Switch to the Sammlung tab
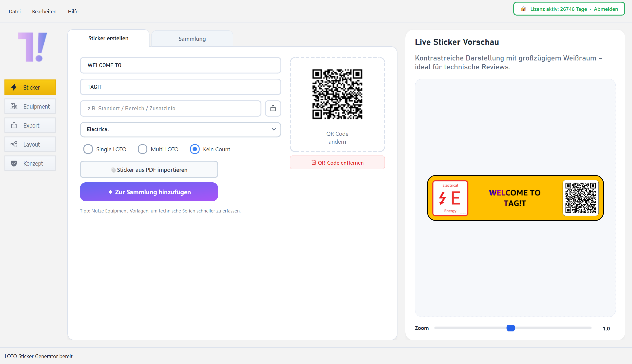The height and width of the screenshot is (364, 632). [192, 39]
